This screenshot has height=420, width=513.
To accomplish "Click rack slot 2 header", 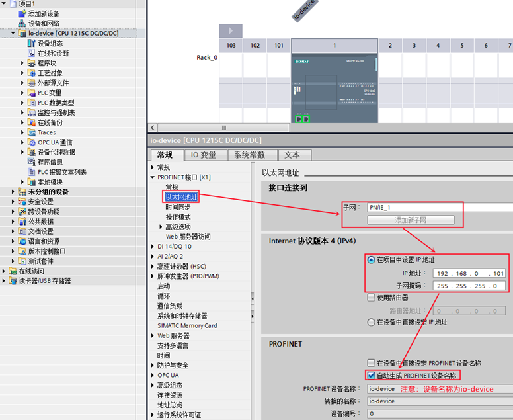I will pos(390,46).
